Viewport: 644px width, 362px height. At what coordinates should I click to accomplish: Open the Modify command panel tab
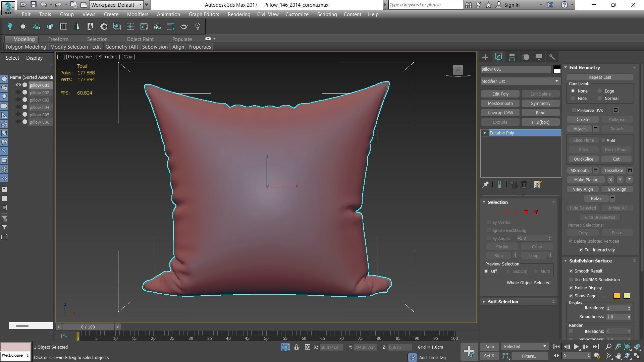[498, 57]
